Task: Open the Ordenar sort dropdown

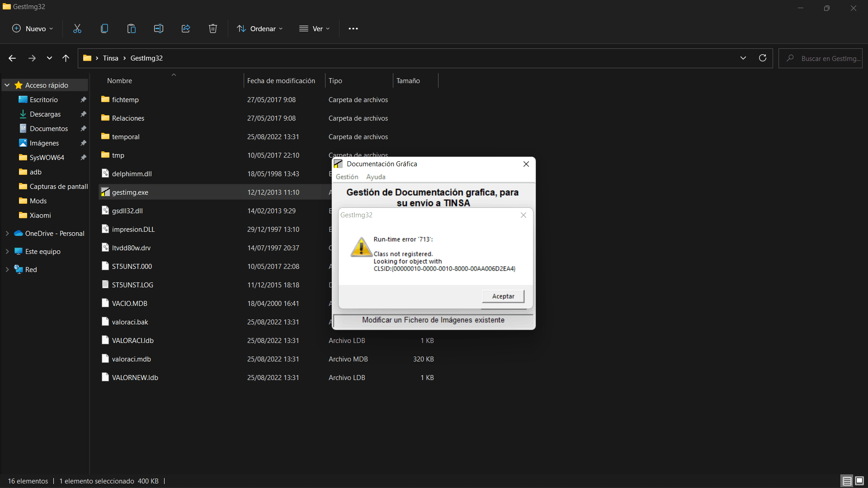Action: tap(260, 28)
